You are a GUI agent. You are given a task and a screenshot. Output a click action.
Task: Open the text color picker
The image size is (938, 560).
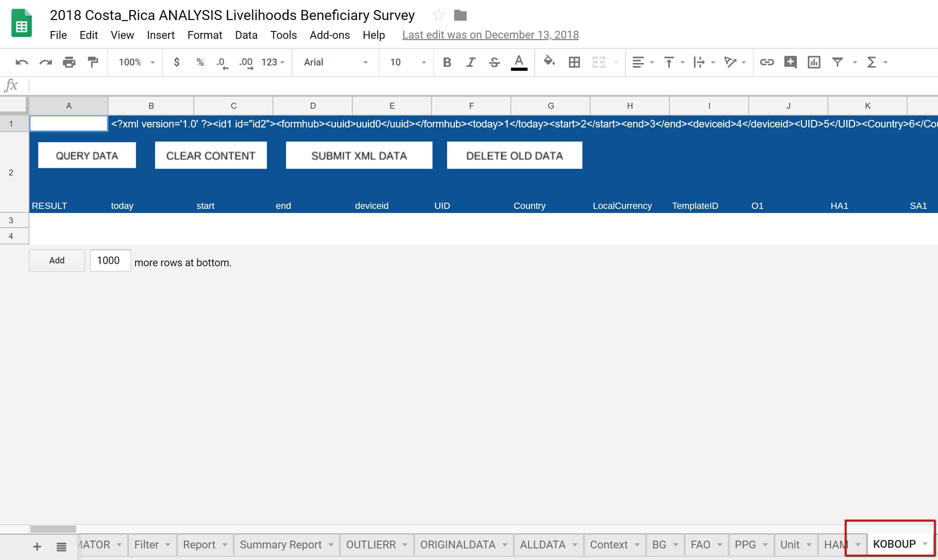(519, 63)
